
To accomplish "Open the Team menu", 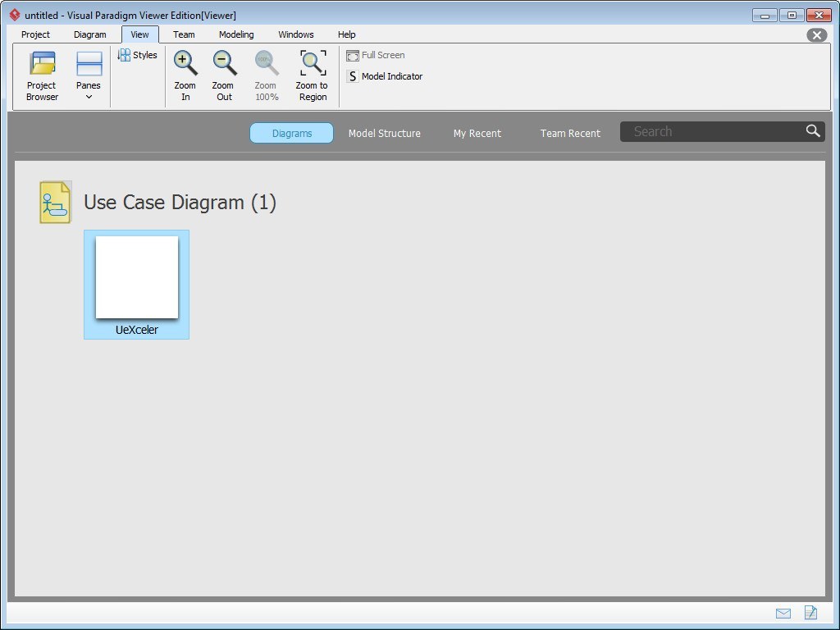I will tap(184, 34).
